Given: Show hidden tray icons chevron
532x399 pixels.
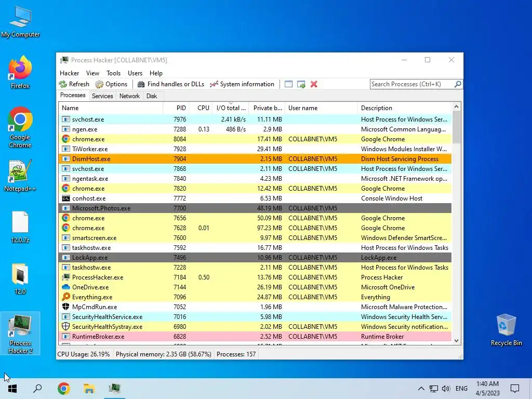Looking at the screenshot, I should [x=421, y=389].
